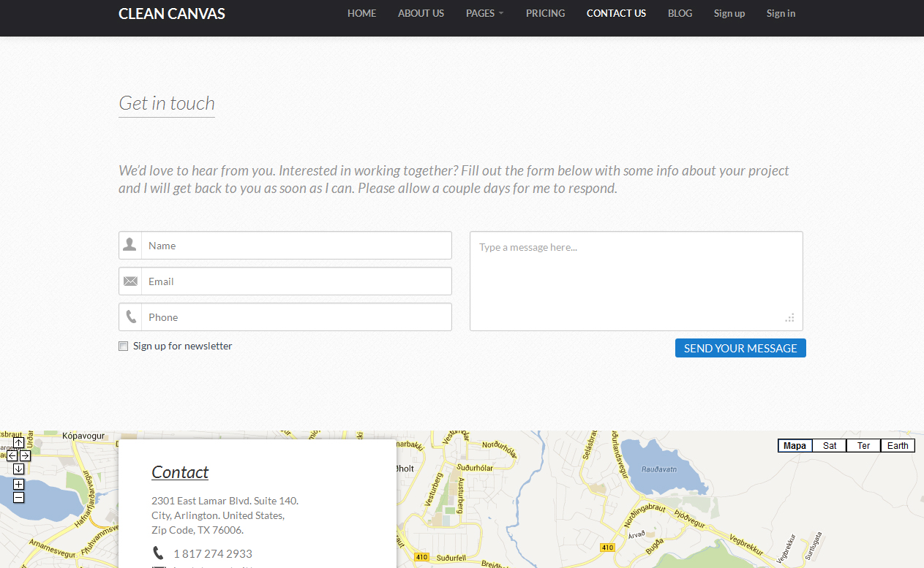This screenshot has width=924, height=568.
Task: Pan the map down with arrow button
Action: [x=19, y=469]
